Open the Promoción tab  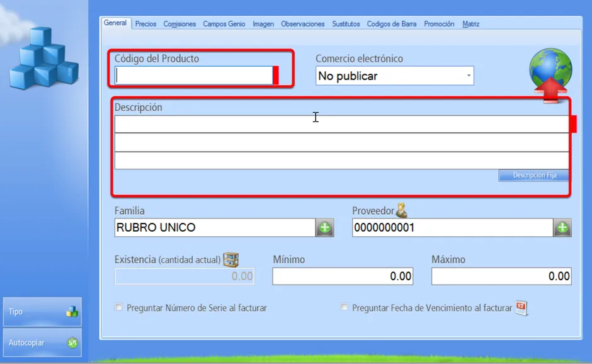coord(439,24)
